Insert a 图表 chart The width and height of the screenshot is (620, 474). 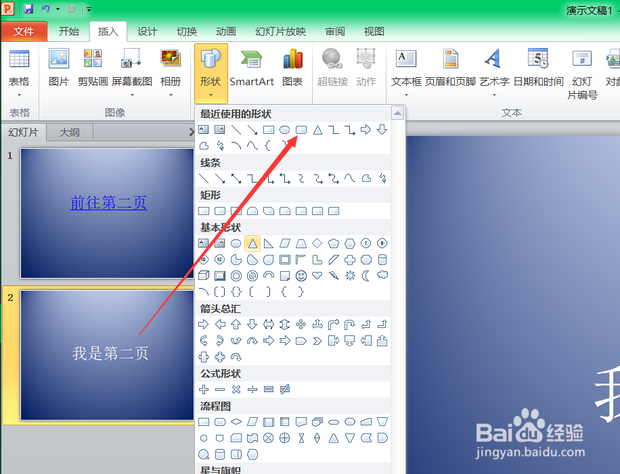click(293, 67)
